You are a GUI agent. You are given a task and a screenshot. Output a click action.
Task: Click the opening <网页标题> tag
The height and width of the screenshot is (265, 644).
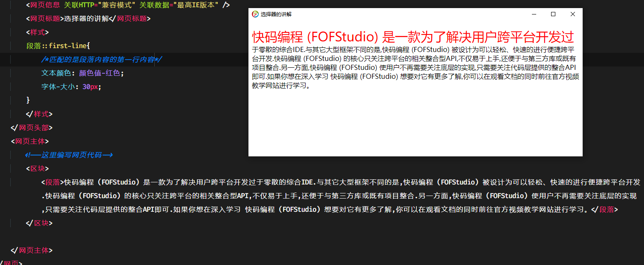tap(45, 19)
